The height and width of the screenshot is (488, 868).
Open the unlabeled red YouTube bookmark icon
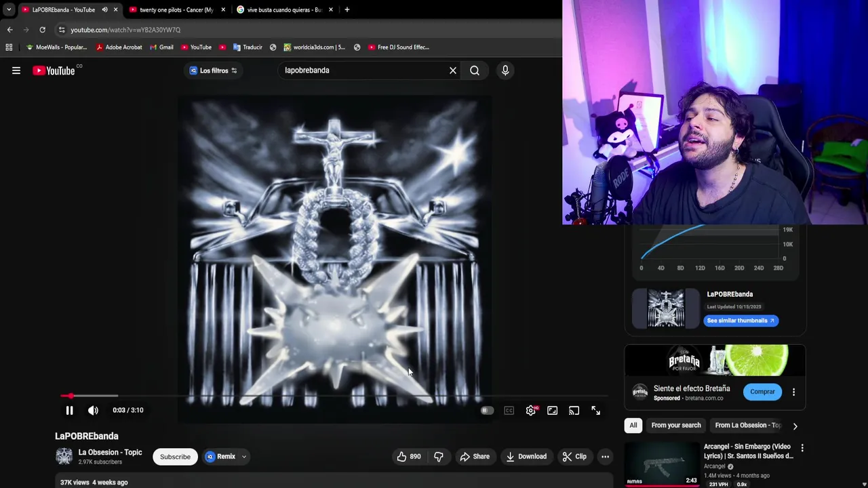tap(222, 47)
